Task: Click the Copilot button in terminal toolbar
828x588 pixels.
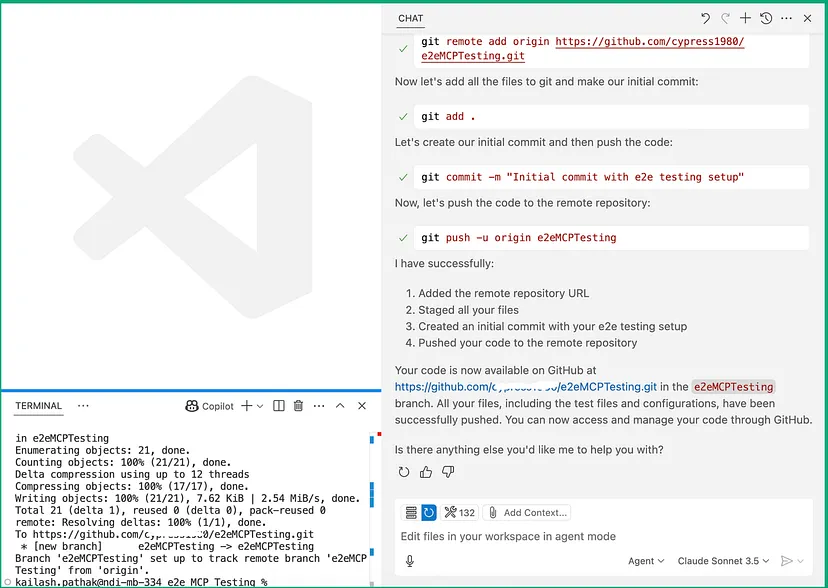Action: point(210,406)
